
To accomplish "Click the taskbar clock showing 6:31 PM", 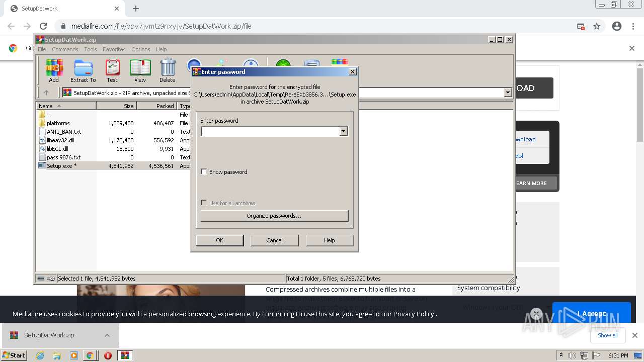I will click(x=618, y=355).
